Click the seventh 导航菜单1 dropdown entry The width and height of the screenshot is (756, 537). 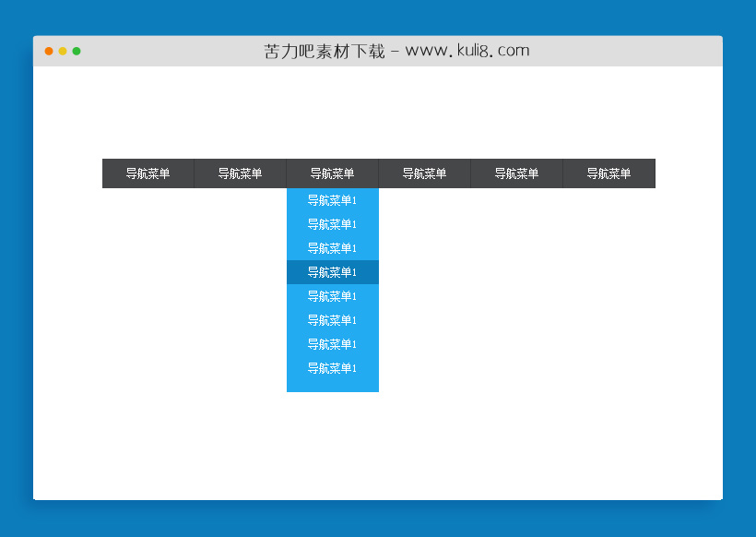pyautogui.click(x=332, y=344)
